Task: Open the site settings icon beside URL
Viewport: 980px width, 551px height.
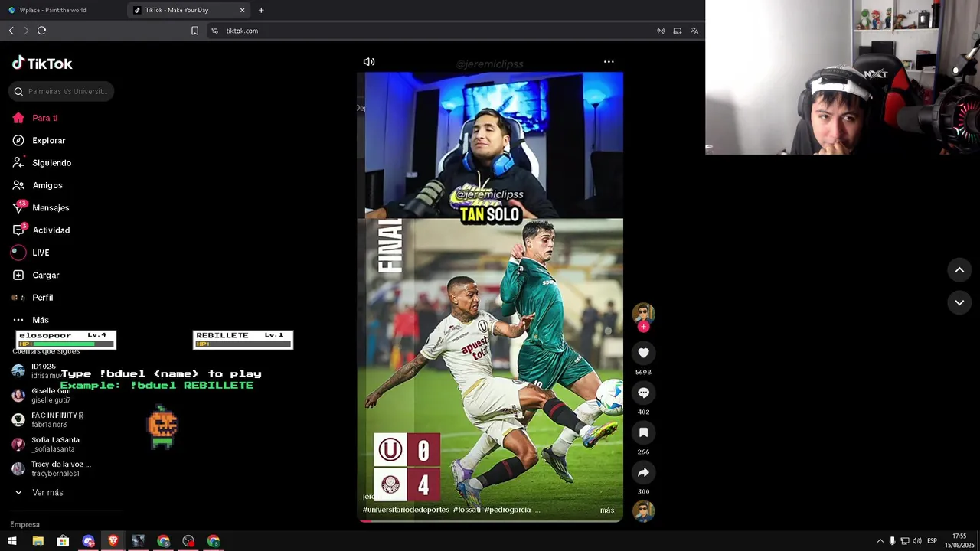Action: (x=214, y=31)
